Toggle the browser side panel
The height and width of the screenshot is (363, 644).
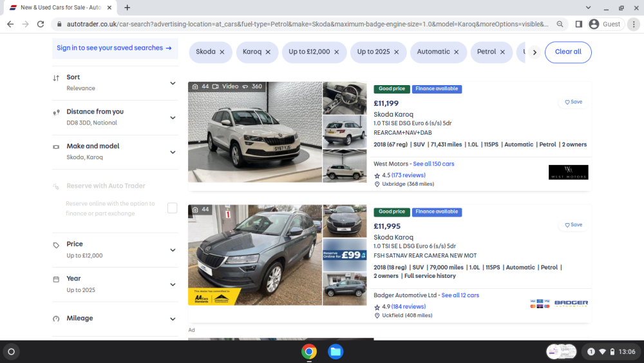[579, 25]
